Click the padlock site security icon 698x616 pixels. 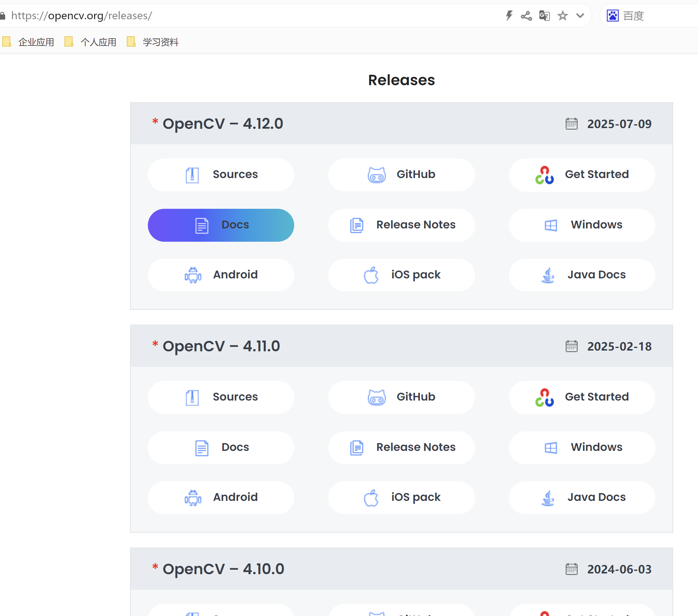3,16
